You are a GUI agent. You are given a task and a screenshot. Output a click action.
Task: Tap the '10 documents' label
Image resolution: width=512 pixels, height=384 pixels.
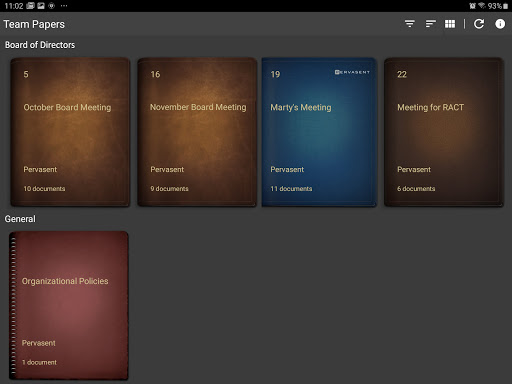[x=44, y=188]
